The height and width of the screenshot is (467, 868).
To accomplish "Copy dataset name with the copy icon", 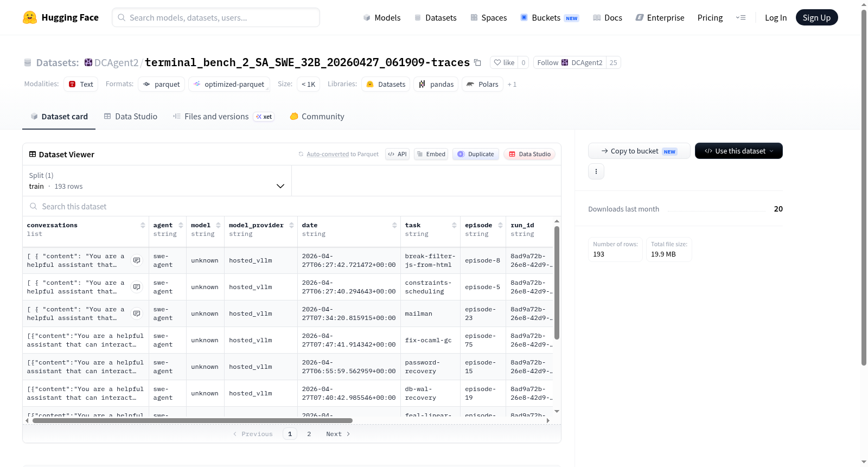I will click(477, 62).
